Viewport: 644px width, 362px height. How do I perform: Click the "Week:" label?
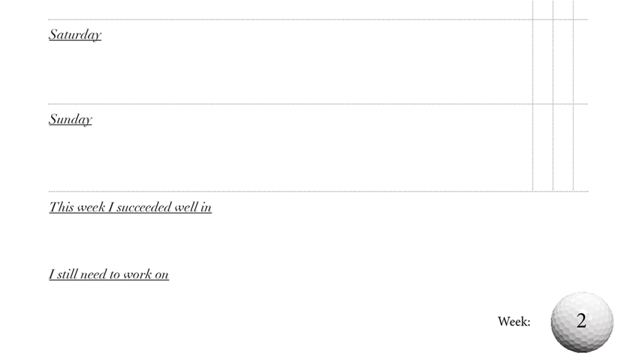coord(514,322)
